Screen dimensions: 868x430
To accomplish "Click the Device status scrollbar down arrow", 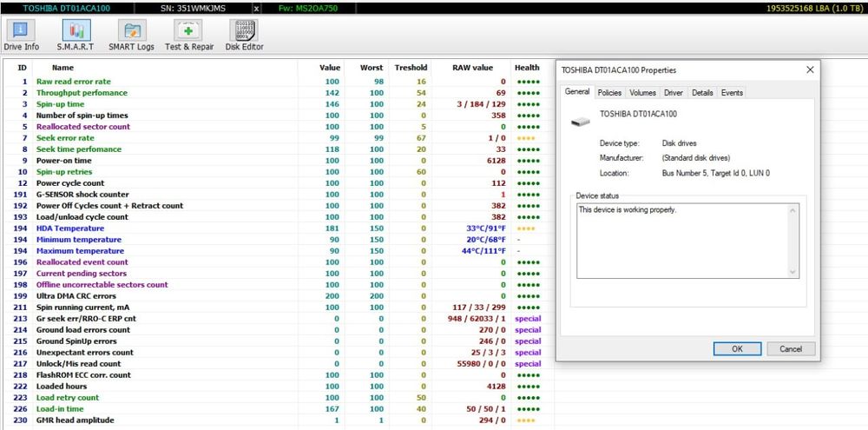I will (x=792, y=272).
